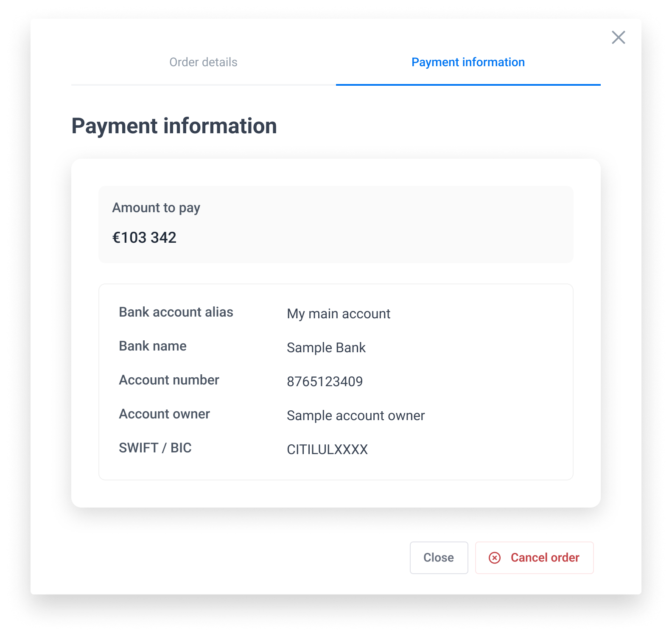Select the Payment information tab
The width and height of the screenshot is (672, 637).
(468, 62)
